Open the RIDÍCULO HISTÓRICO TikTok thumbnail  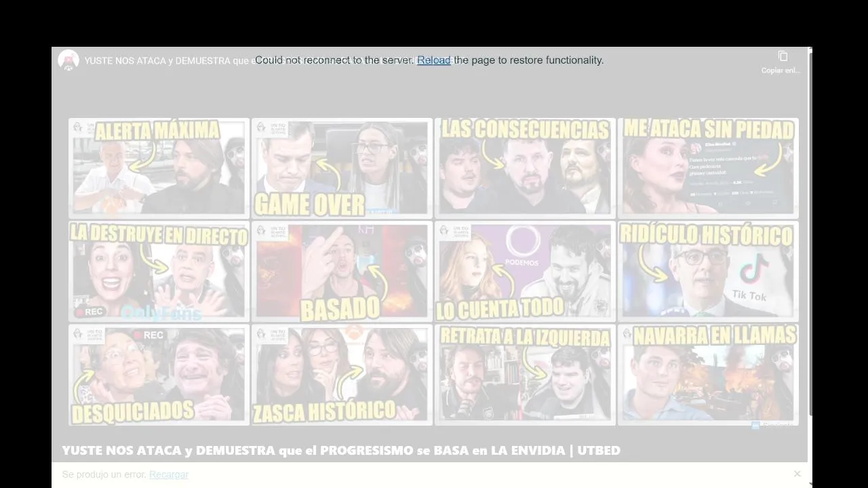708,271
